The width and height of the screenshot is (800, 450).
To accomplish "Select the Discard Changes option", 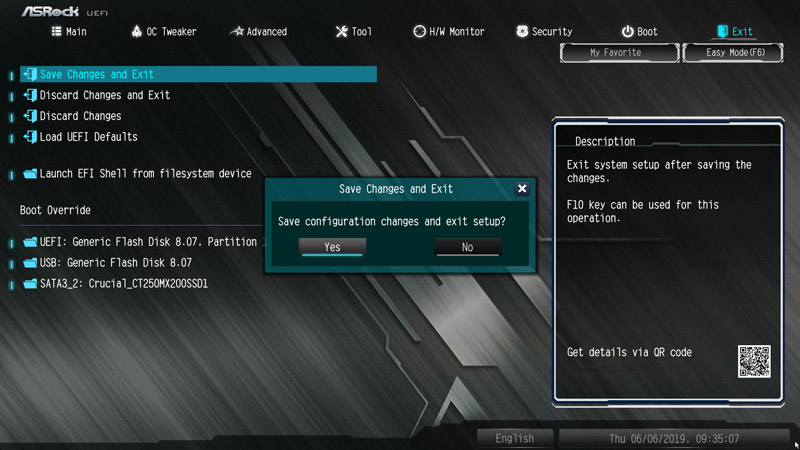I will 81,116.
